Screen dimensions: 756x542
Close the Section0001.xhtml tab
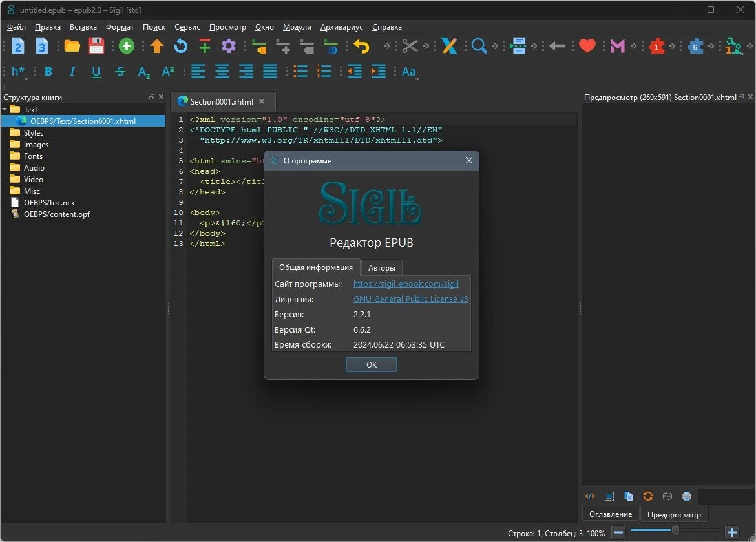(262, 101)
